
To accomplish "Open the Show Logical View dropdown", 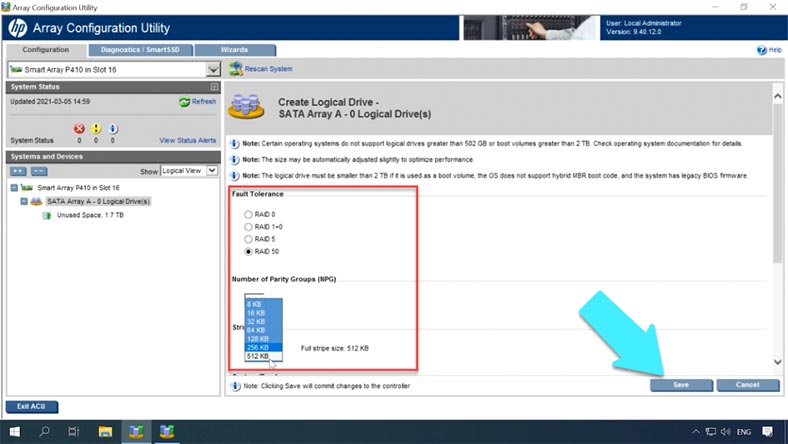I will [x=212, y=171].
